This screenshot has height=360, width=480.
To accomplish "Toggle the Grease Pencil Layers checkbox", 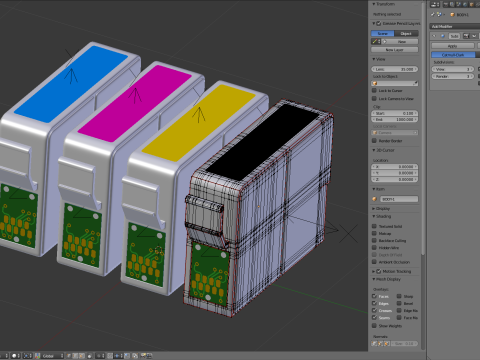I will [x=379, y=23].
